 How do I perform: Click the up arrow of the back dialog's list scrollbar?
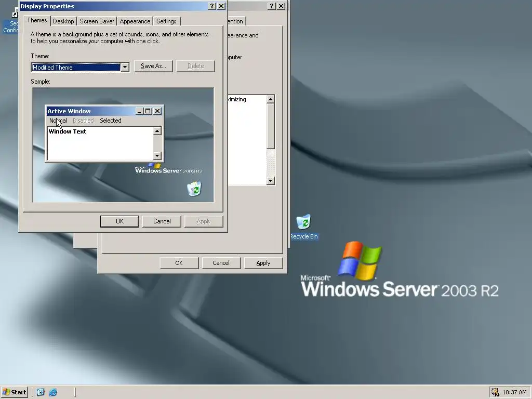(x=270, y=99)
